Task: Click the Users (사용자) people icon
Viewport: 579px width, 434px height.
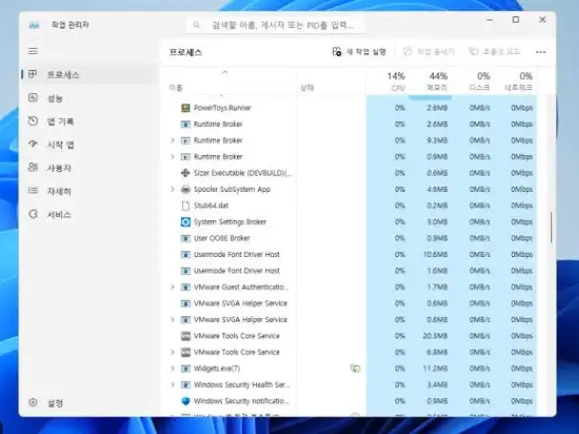Action: click(x=33, y=167)
